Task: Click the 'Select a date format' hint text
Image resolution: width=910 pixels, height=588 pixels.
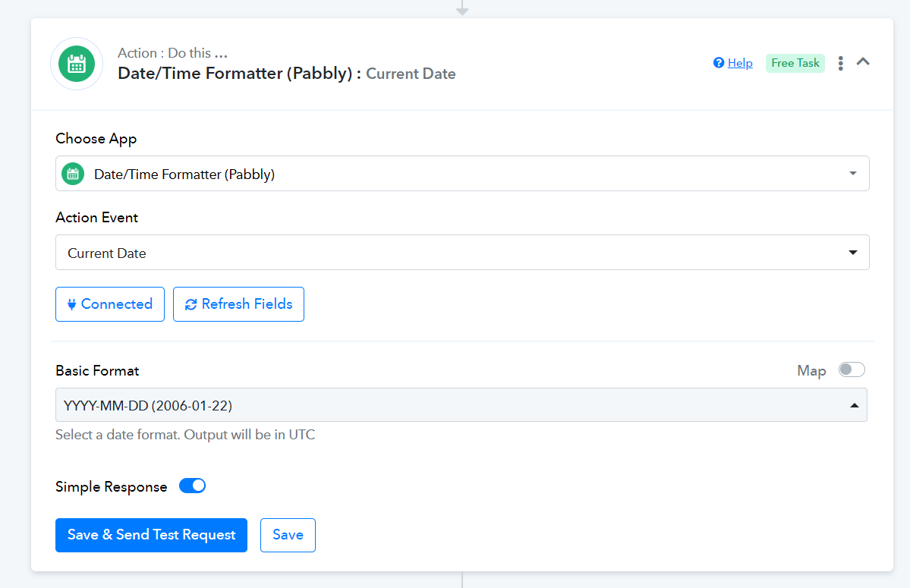Action: (x=185, y=434)
